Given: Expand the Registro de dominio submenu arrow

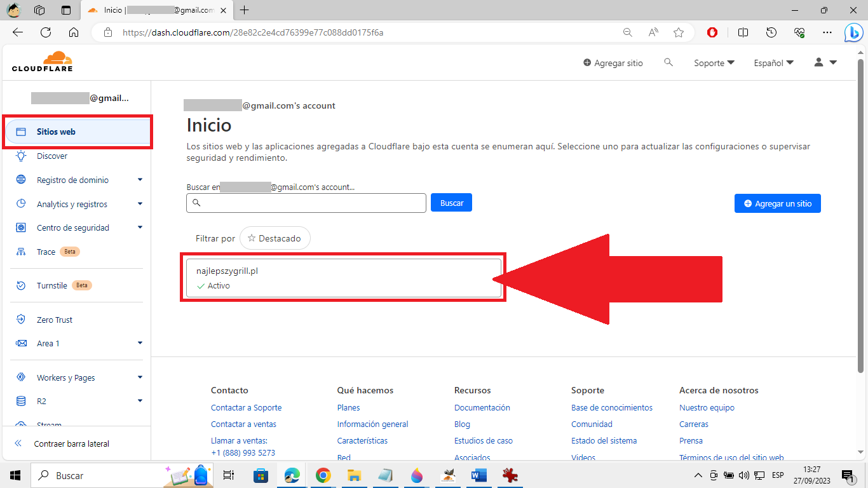Looking at the screenshot, I should pyautogui.click(x=140, y=180).
